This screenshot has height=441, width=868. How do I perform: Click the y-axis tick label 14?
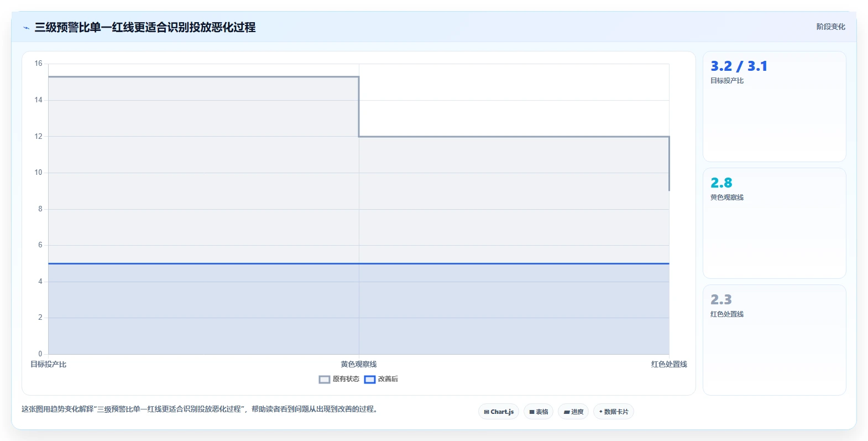click(x=38, y=100)
